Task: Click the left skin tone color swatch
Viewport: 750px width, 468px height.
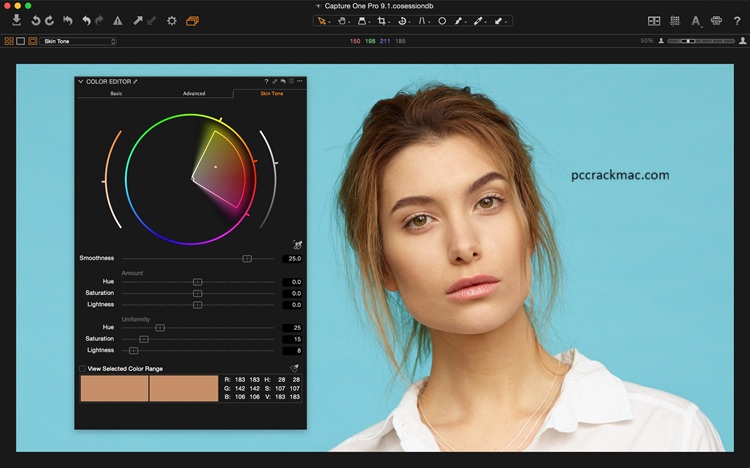Action: click(114, 388)
